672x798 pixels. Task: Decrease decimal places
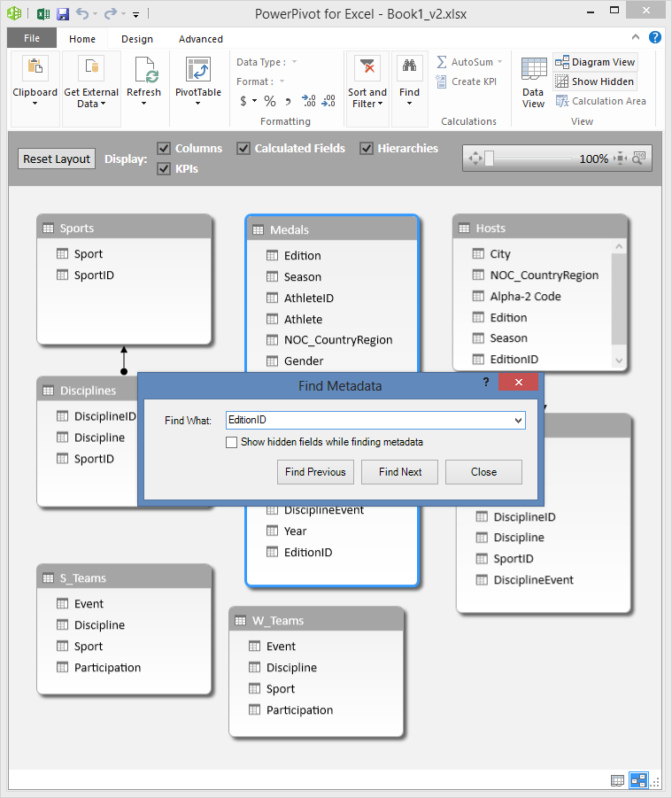coord(328,101)
